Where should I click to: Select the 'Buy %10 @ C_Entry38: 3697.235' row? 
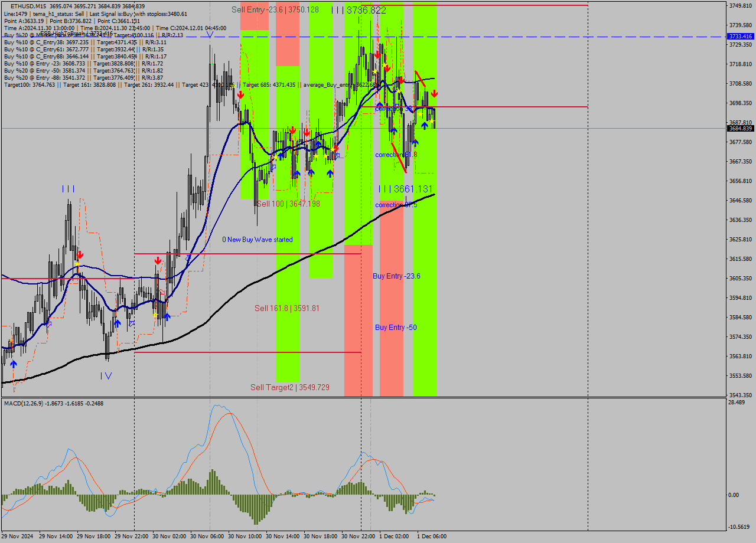pyautogui.click(x=85, y=42)
